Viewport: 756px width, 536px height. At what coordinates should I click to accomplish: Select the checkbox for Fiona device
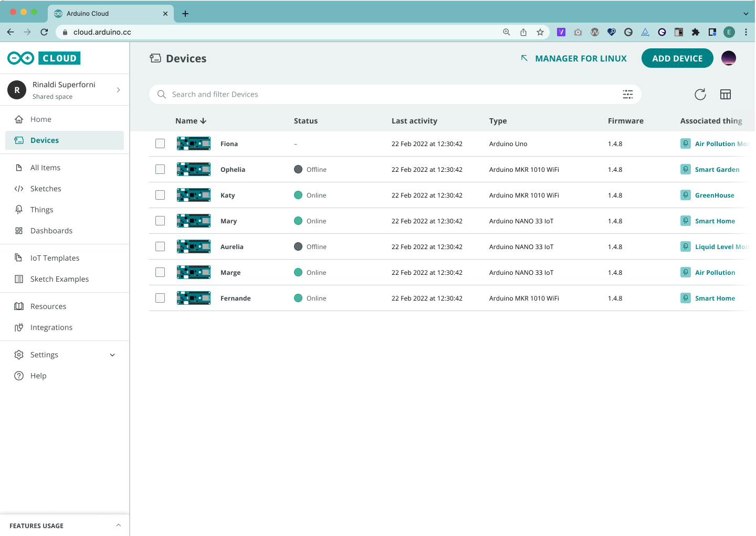click(160, 143)
